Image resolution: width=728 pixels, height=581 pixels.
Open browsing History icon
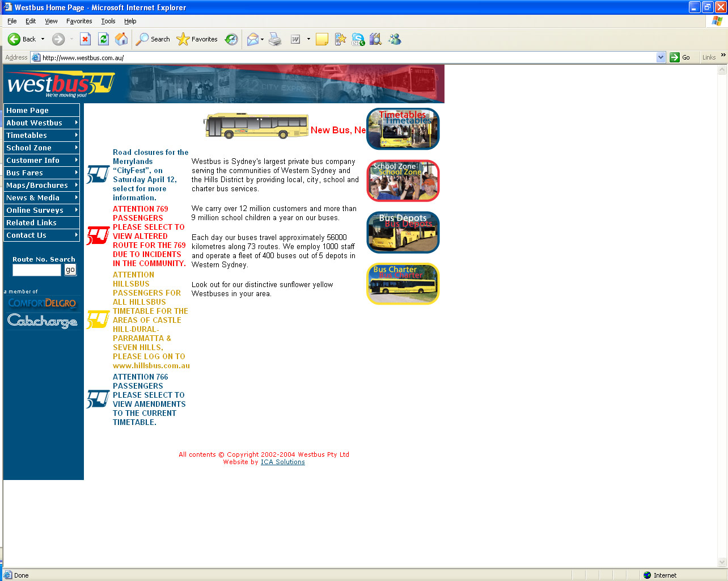coord(231,39)
